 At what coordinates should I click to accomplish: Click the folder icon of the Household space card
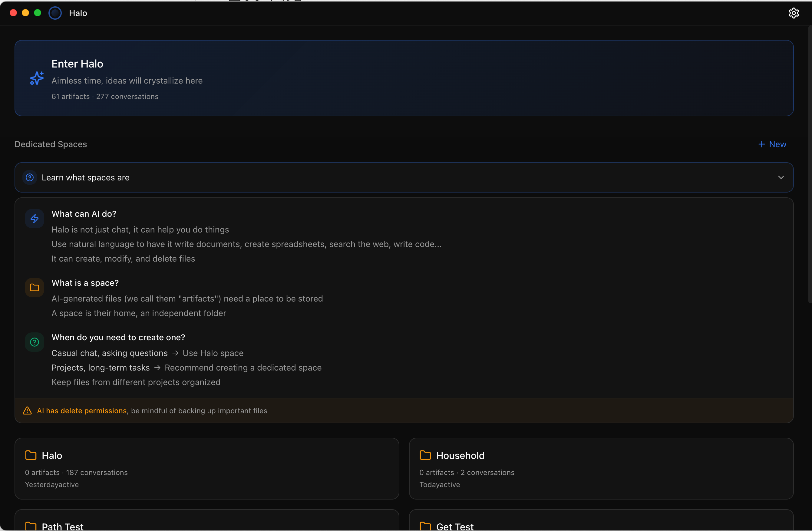tap(425, 455)
